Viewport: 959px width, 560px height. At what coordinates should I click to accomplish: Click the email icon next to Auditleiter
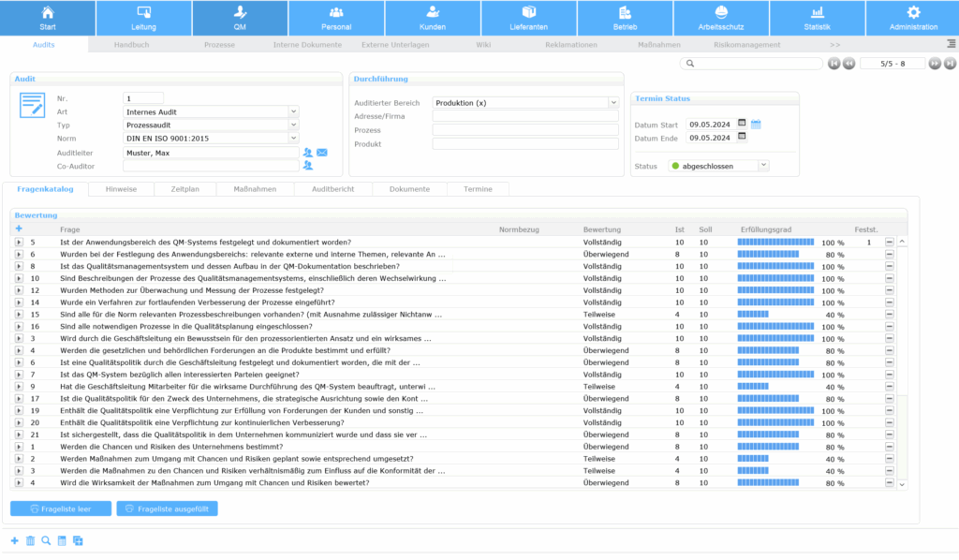(x=322, y=153)
